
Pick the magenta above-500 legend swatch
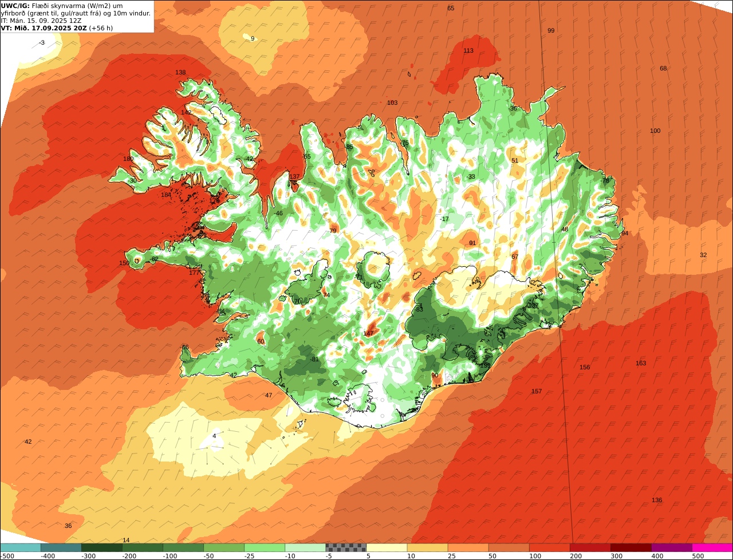coord(712,547)
